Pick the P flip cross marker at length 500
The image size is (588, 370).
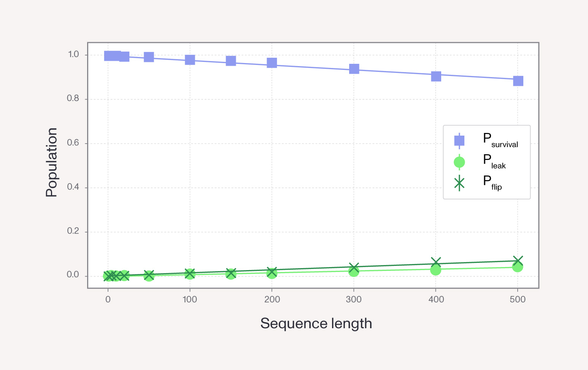(518, 261)
